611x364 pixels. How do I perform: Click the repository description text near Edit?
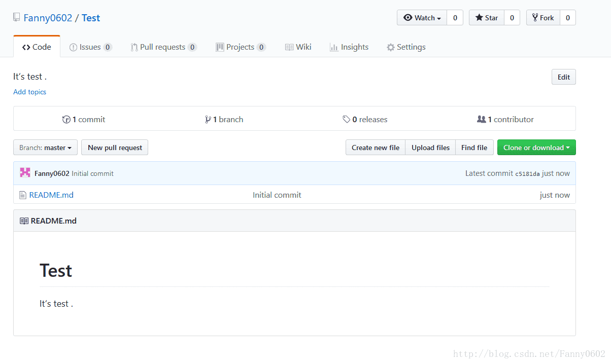[30, 77]
